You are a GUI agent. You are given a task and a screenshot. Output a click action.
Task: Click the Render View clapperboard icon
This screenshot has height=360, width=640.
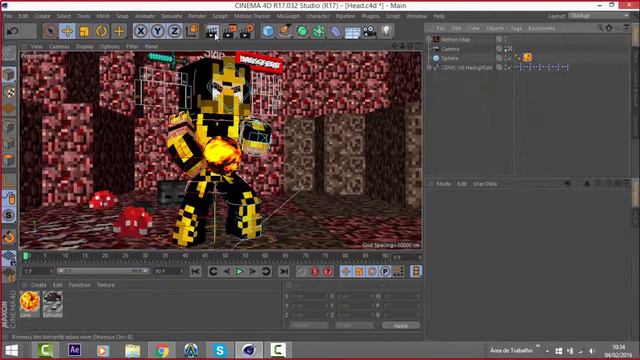212,31
